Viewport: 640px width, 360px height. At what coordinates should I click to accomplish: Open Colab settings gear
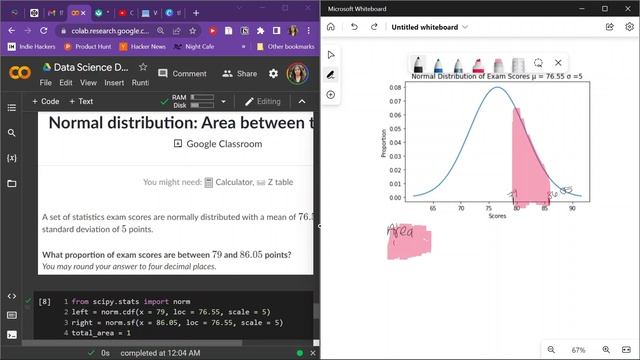click(273, 73)
